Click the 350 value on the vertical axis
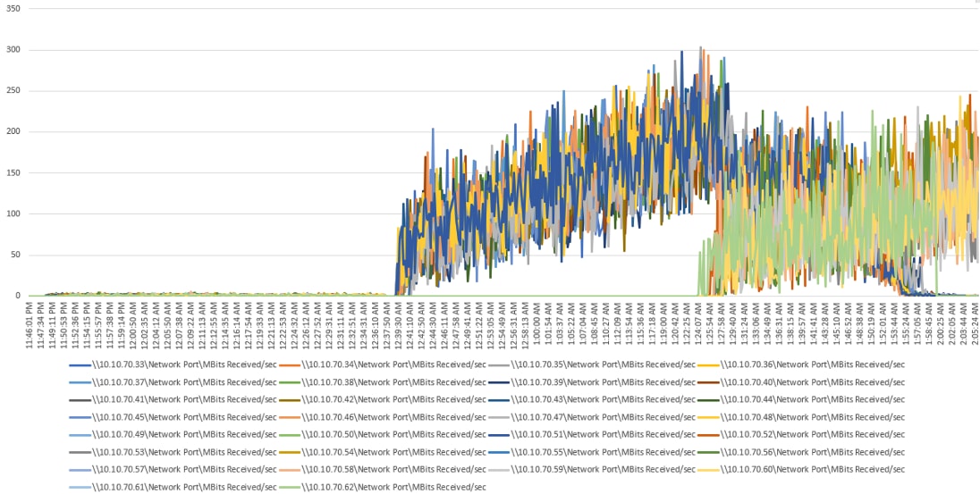 click(x=13, y=9)
